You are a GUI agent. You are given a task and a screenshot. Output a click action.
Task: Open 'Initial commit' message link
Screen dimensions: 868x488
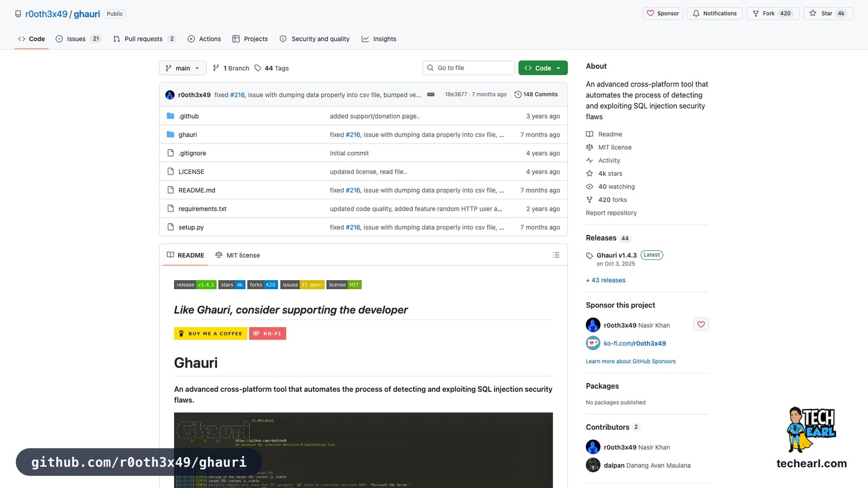tap(349, 154)
